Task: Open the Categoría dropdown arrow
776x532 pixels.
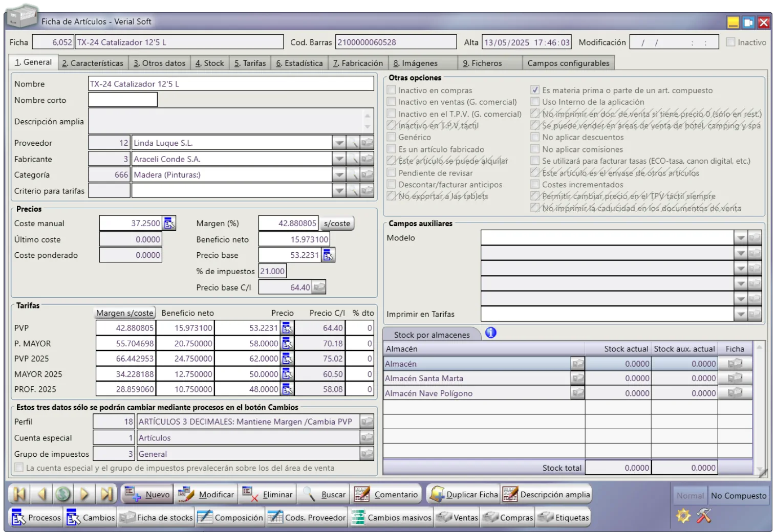Action: pyautogui.click(x=339, y=175)
